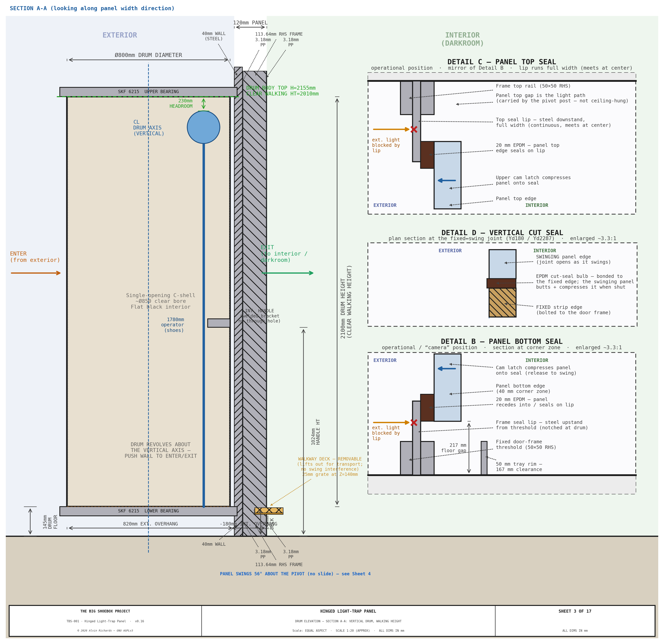Viewport: 664px width, 644px height.
Task: Click the 'Frame top rail (50×50 RHS)' callout
Action: (x=533, y=86)
